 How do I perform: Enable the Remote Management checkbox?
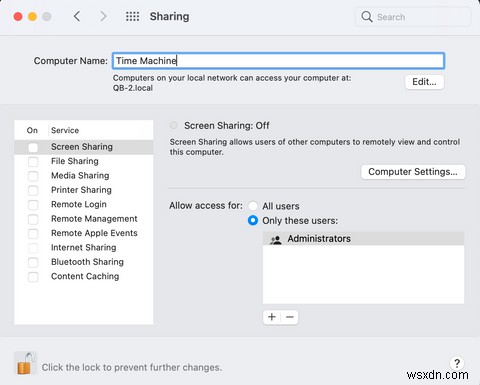click(x=33, y=219)
